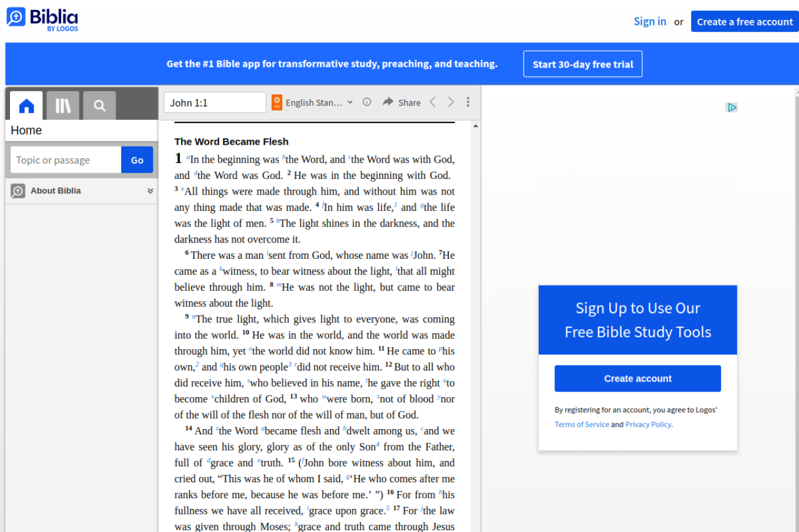Go to next chapter with right chevron
This screenshot has width=799, height=532.
click(x=451, y=102)
